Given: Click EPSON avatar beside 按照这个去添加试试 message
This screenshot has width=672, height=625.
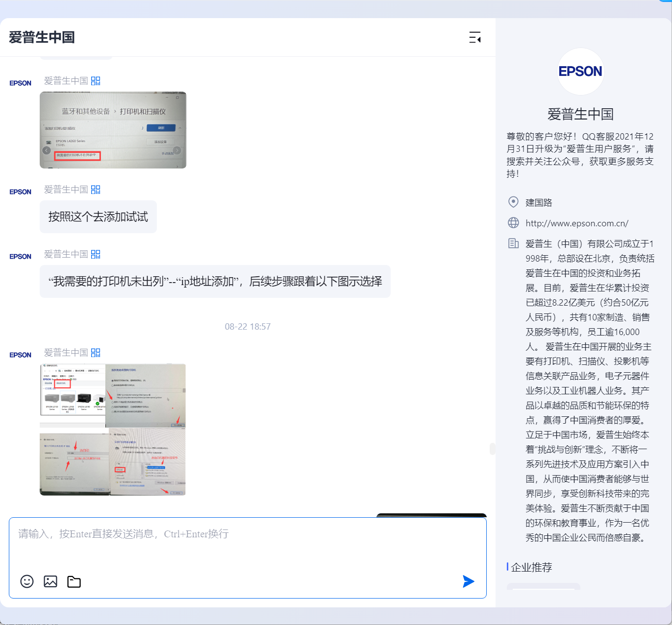Looking at the screenshot, I should pyautogui.click(x=20, y=192).
